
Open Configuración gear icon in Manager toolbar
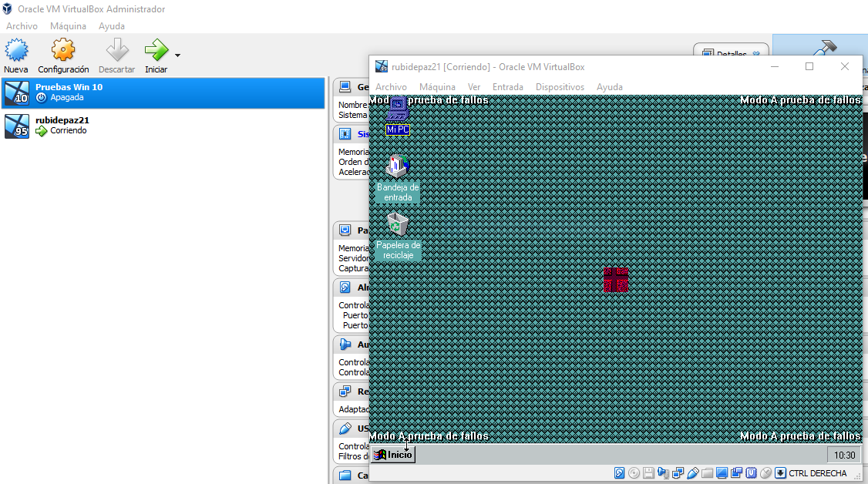pyautogui.click(x=63, y=50)
